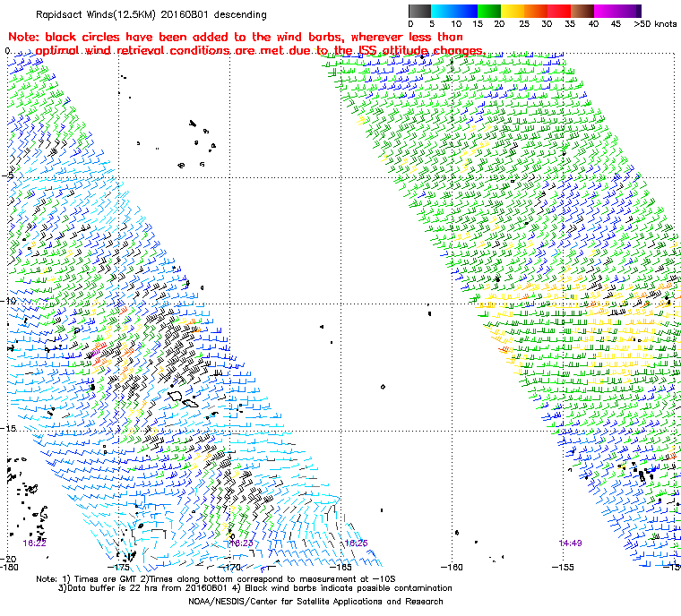This screenshot has height=616, width=681.
Task: Pick the magenta-purple 40-50 knots legend color
Action: [617, 11]
